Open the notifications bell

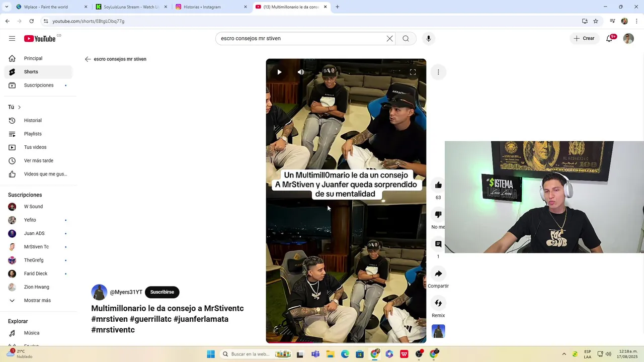tap(609, 38)
